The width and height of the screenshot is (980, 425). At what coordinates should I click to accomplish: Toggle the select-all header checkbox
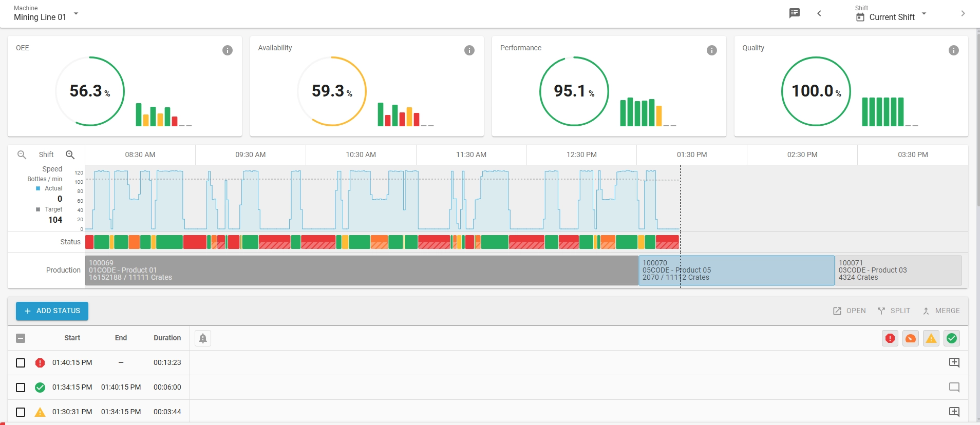tap(21, 338)
